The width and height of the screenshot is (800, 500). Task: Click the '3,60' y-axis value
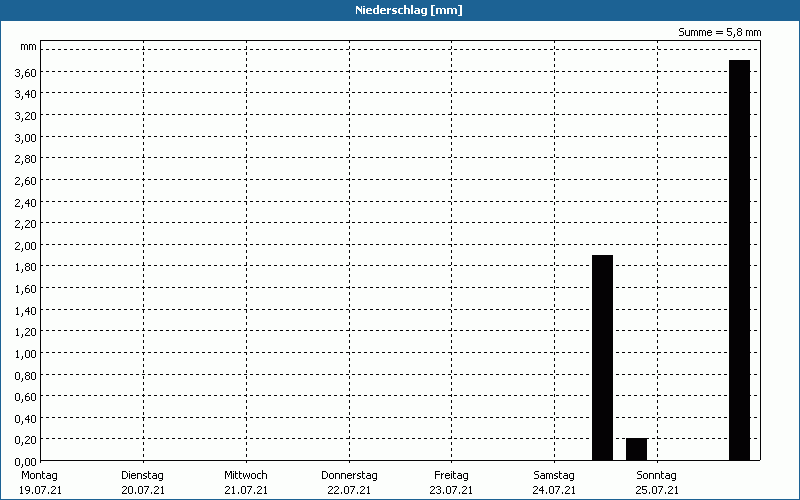coord(26,73)
